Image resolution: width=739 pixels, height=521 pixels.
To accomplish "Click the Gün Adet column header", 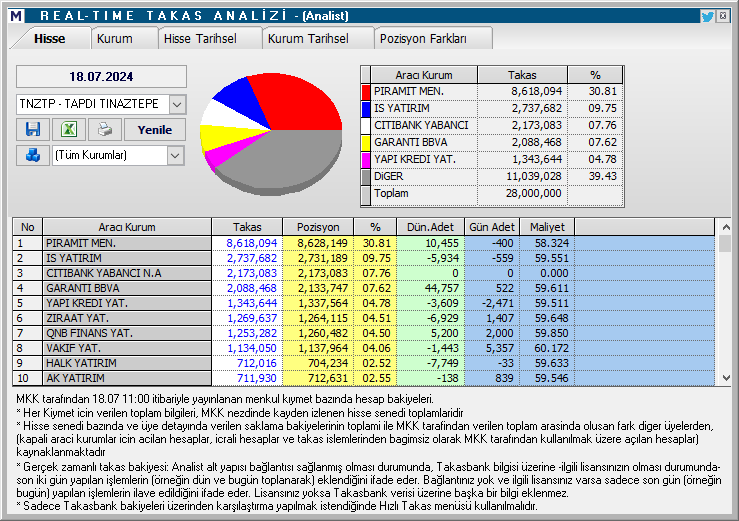I will coord(492,227).
